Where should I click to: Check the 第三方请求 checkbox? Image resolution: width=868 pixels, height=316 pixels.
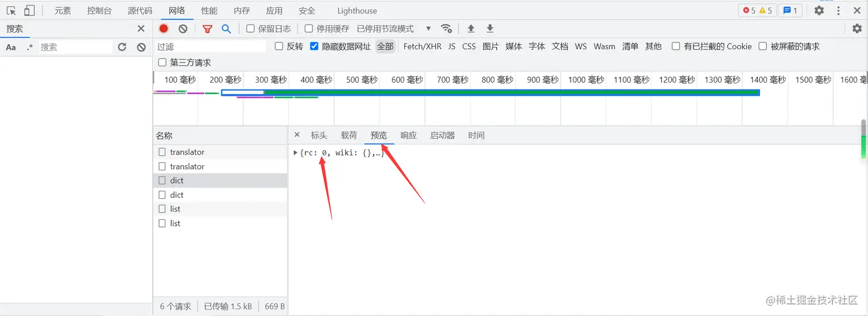(162, 63)
